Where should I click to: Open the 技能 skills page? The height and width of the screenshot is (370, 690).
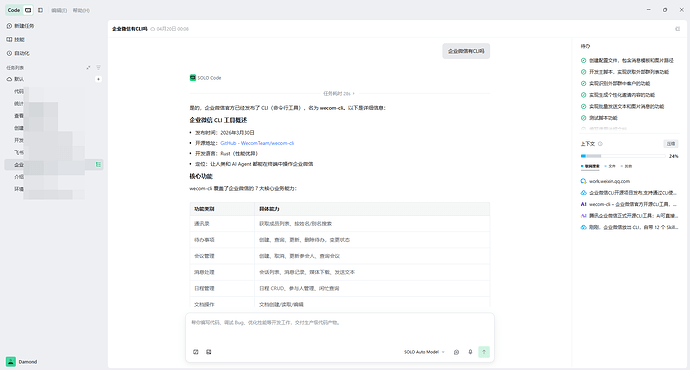[x=16, y=40]
